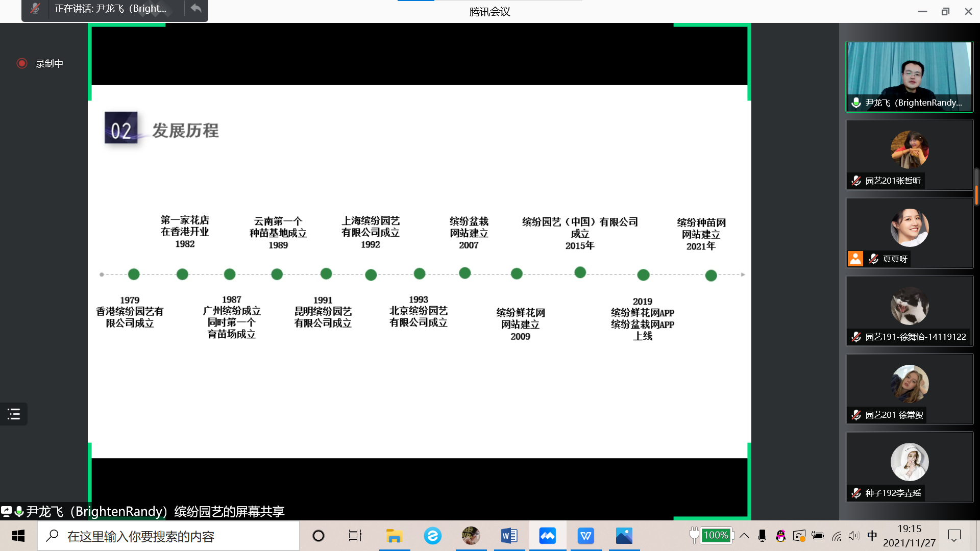Click the return arrow in speaking toolbar
The image size is (980, 551).
[196, 9]
